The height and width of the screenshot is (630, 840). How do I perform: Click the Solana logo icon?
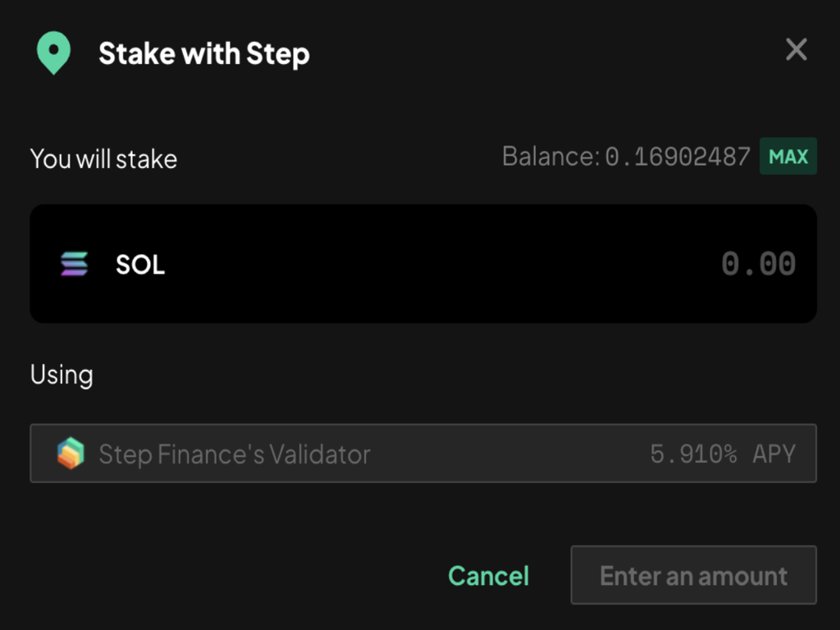point(75,264)
